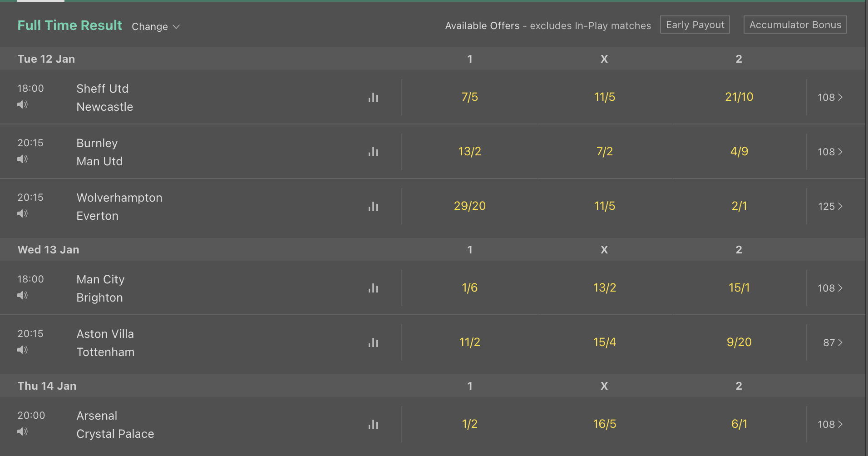Select draw odds 15/4 for Aston Villa v Tottenham

tap(605, 342)
